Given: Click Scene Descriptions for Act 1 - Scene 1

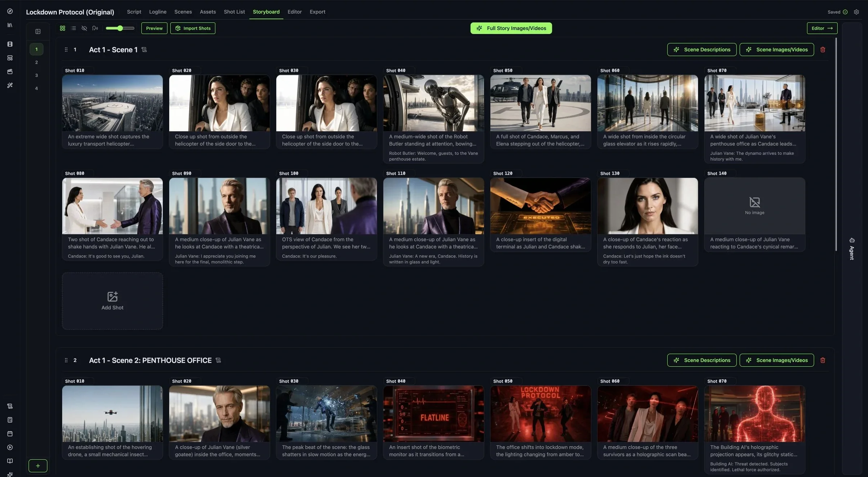Looking at the screenshot, I should [702, 50].
